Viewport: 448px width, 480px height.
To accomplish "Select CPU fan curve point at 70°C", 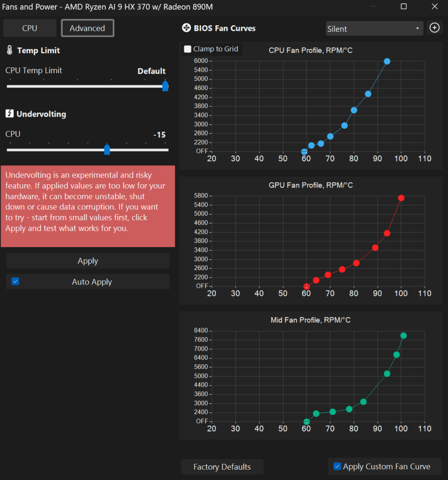I will tap(330, 136).
